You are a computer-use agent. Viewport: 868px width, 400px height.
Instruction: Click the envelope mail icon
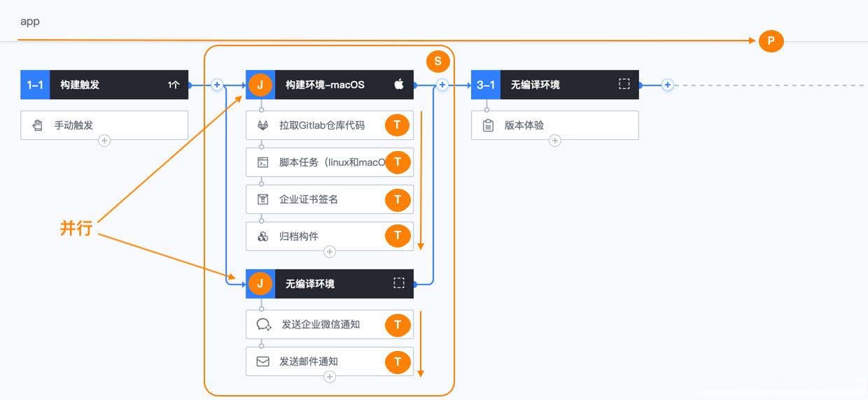tap(263, 362)
